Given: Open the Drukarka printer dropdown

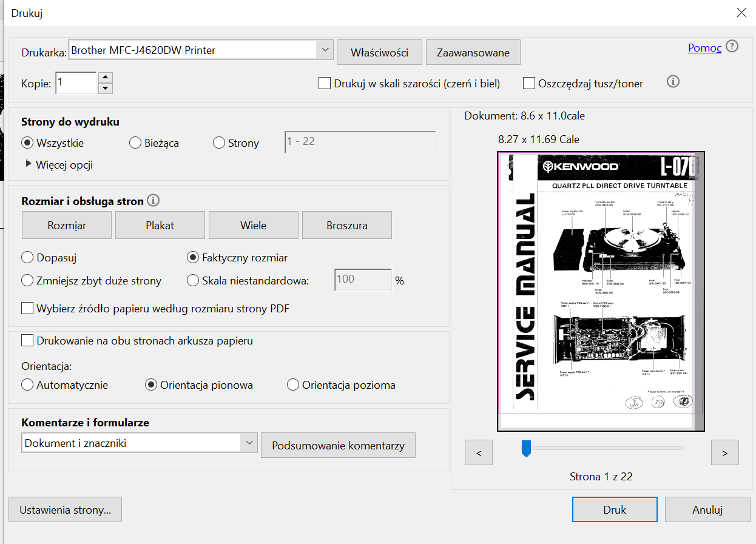Looking at the screenshot, I should click(325, 50).
